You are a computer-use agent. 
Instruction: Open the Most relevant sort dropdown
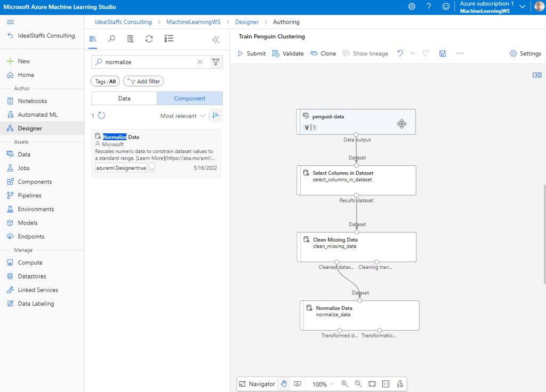(182, 116)
